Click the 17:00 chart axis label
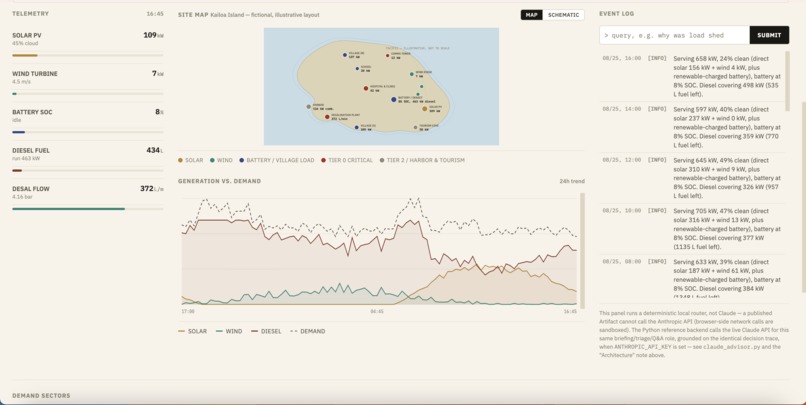Screen dimensions: 806x405 (188, 311)
